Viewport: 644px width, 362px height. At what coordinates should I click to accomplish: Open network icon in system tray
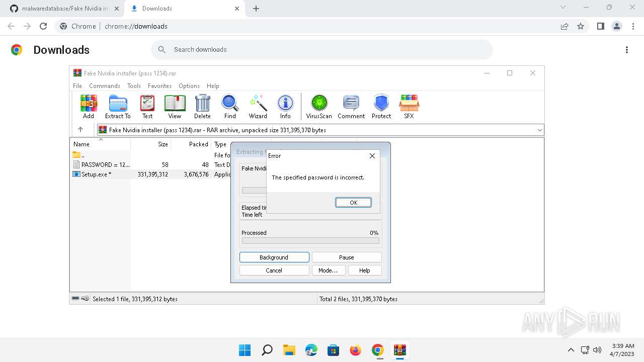[585, 350]
